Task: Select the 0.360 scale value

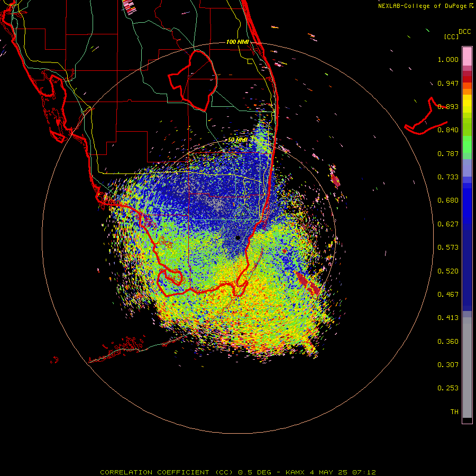Action: tap(448, 342)
